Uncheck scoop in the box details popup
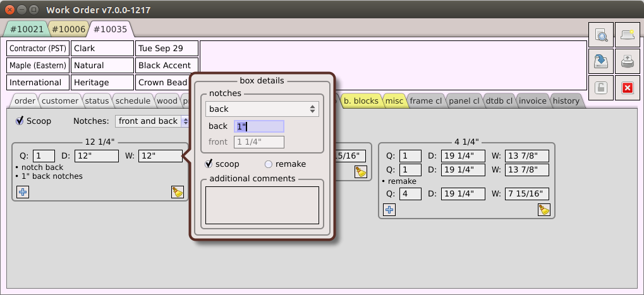The image size is (644, 295). 210,164
